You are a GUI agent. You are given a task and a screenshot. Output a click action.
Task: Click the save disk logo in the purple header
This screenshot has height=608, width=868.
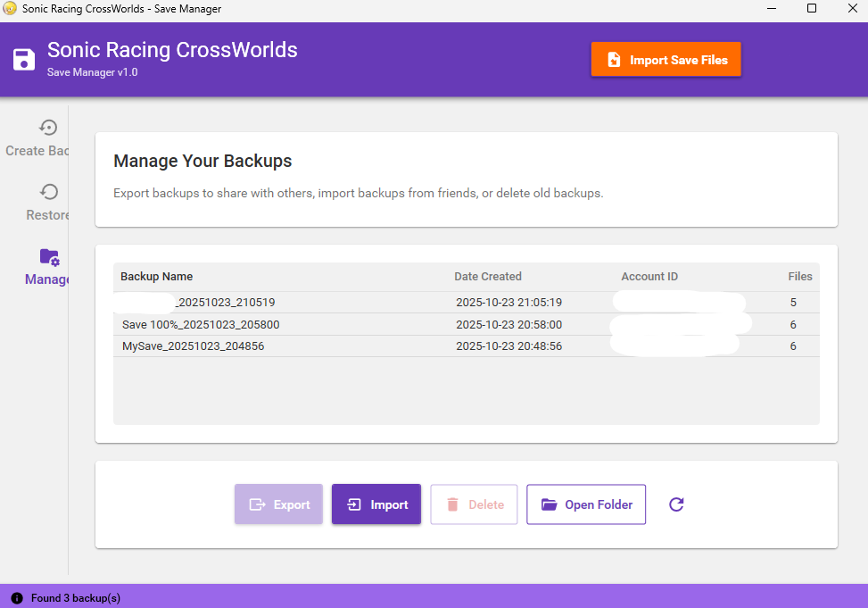point(23,59)
